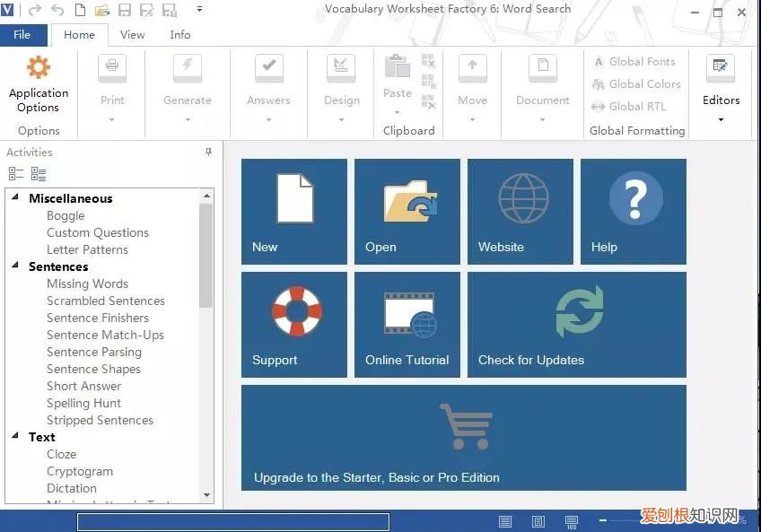Image resolution: width=761 pixels, height=532 pixels.
Task: Select Spelling Hunt activity
Action: coord(84,403)
